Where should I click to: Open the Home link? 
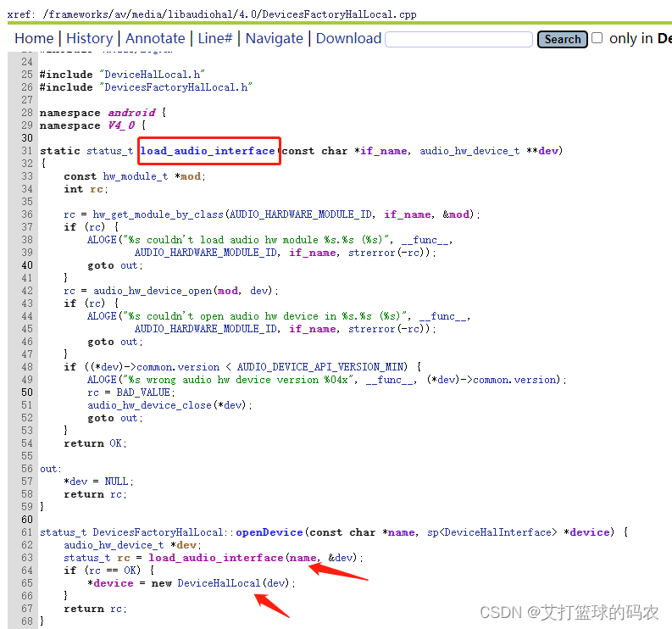click(x=34, y=39)
